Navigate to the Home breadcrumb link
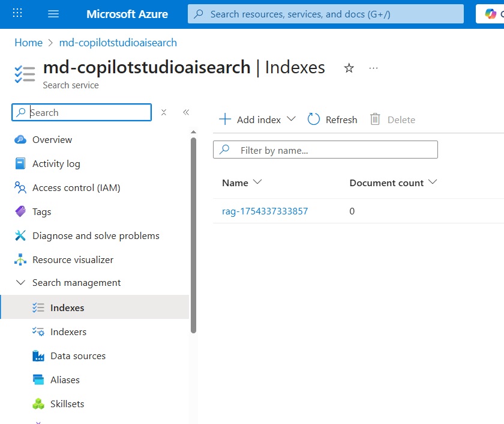Image resolution: width=504 pixels, height=424 pixels. click(29, 43)
